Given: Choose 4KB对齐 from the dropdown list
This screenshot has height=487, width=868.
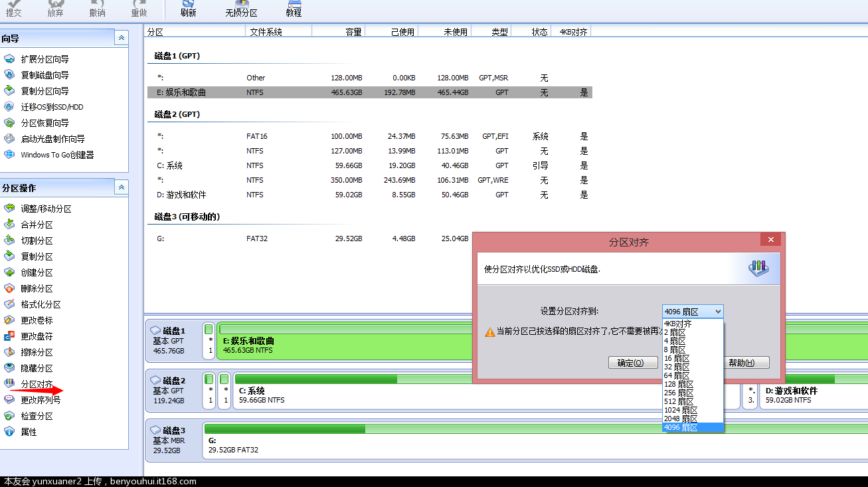Looking at the screenshot, I should click(693, 324).
